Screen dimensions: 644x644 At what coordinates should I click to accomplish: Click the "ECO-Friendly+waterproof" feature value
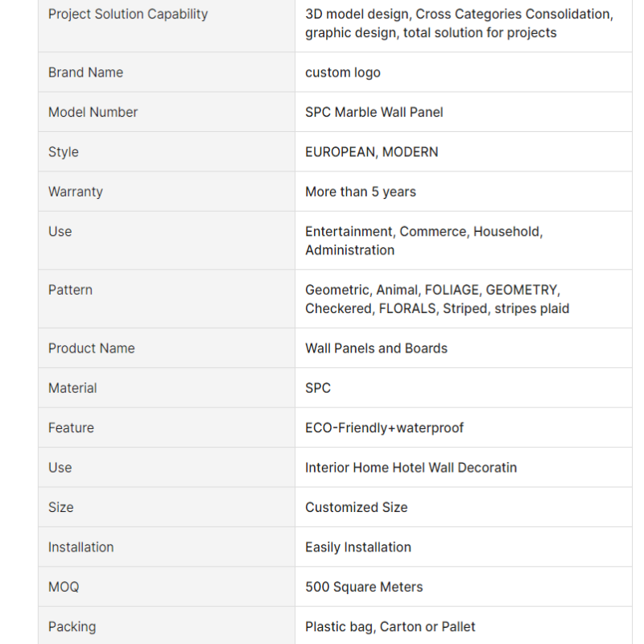pyautogui.click(x=384, y=427)
